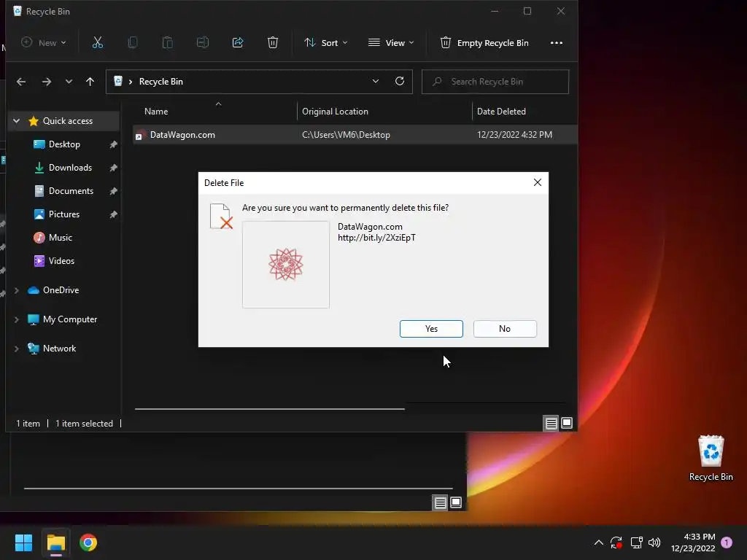Go up one folder level
The width and height of the screenshot is (747, 560).
(90, 82)
